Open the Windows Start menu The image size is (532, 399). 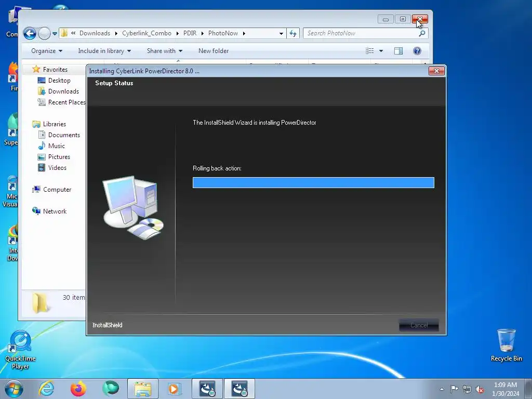click(14, 389)
